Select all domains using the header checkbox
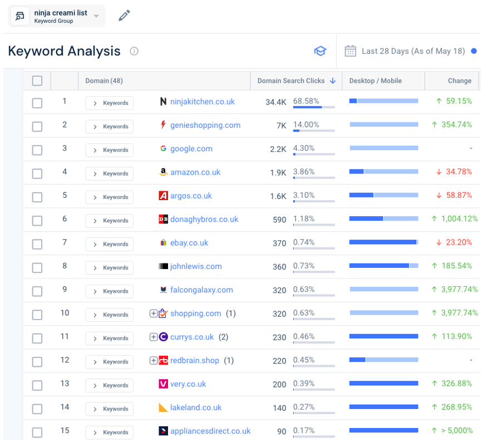The width and height of the screenshot is (488, 448). [37, 80]
